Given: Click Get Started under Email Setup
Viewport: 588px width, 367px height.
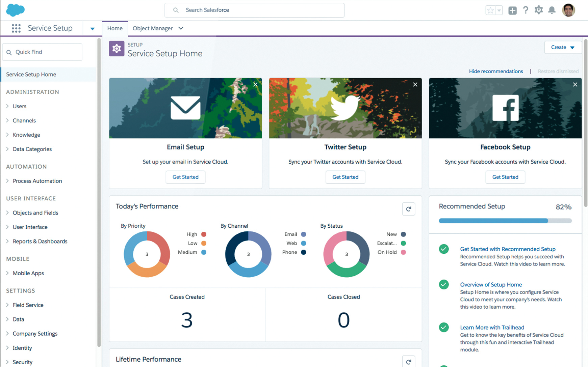Looking at the screenshot, I should pyautogui.click(x=185, y=177).
